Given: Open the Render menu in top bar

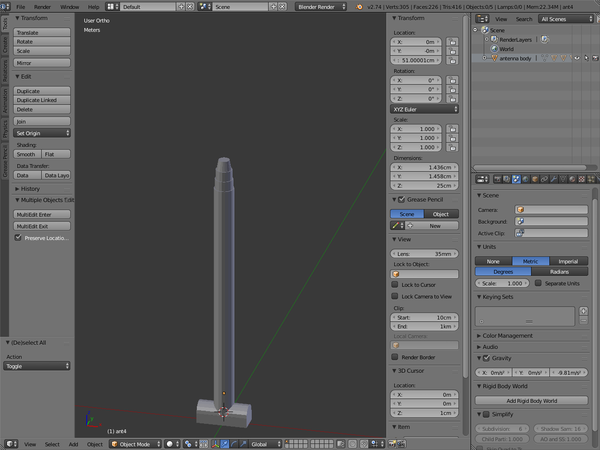Looking at the screenshot, I should (43, 6).
